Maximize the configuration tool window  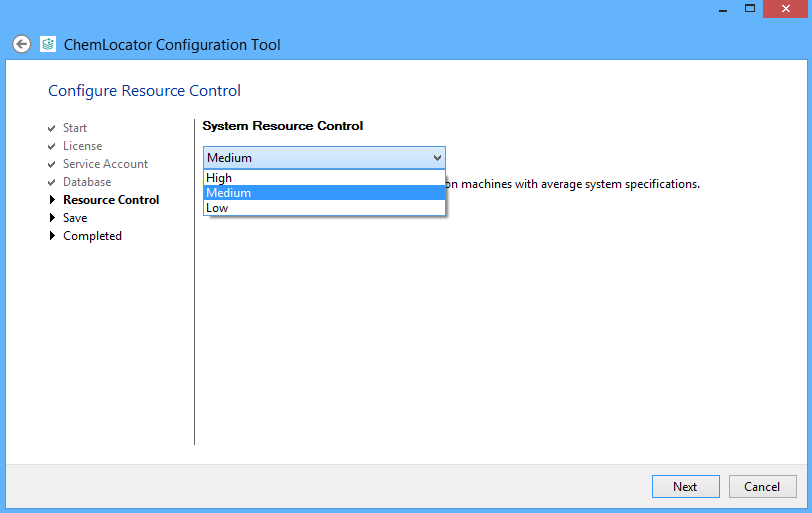tap(750, 9)
